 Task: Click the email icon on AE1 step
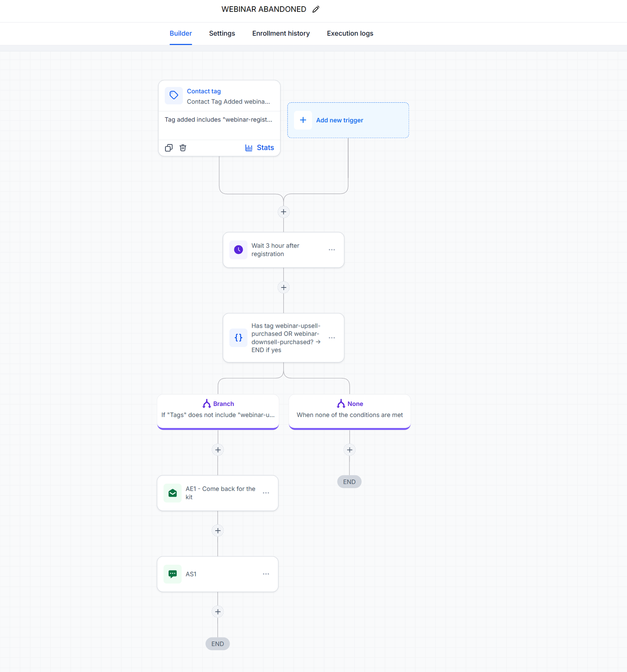coord(172,493)
